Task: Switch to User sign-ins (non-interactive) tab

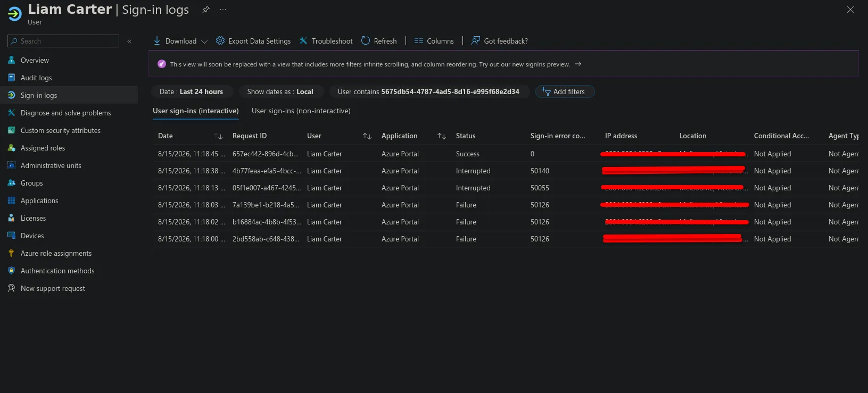Action: 301,111
